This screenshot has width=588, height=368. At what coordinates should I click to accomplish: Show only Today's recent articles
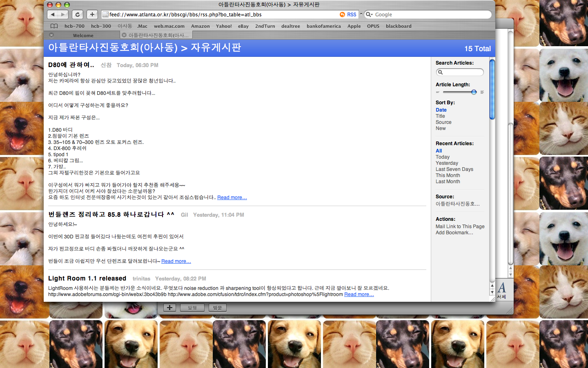(x=442, y=157)
